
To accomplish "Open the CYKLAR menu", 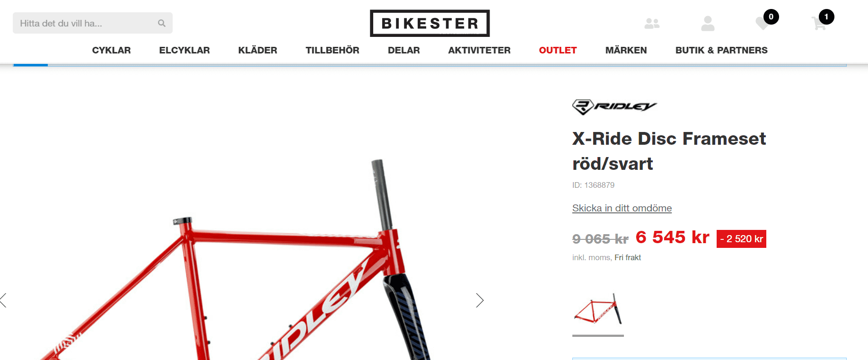I will (111, 50).
